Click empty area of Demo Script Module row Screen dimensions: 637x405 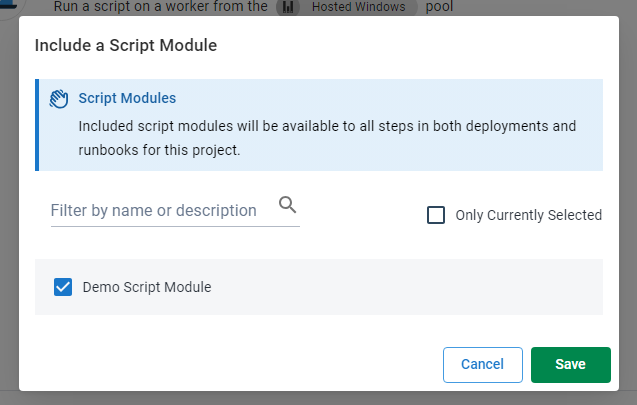(x=406, y=287)
